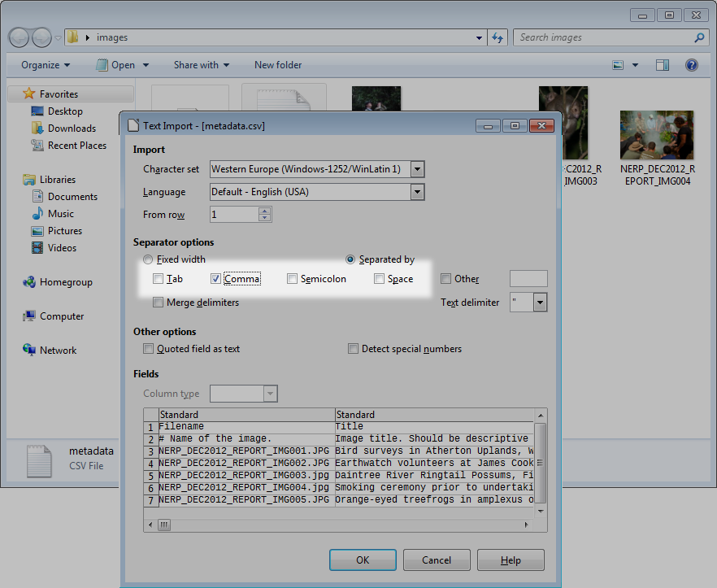Click the document icon in the Text Import title bar
717x588 pixels.
(x=133, y=125)
